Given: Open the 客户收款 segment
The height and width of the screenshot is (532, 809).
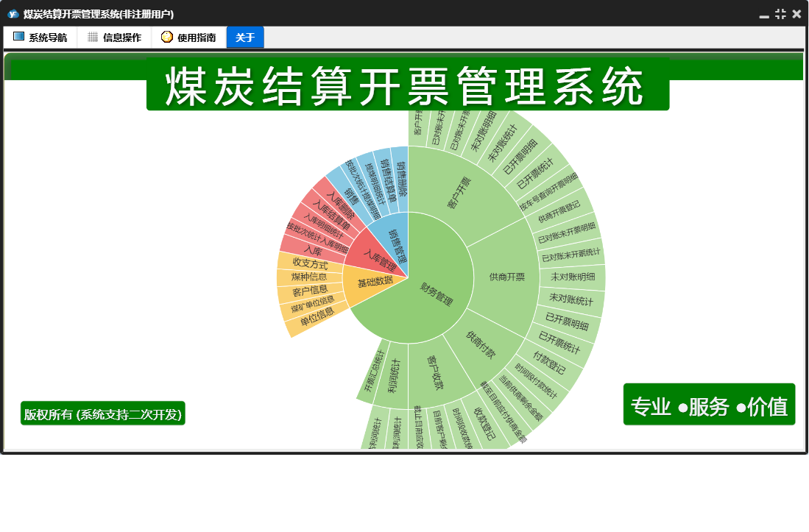Looking at the screenshot, I should [x=435, y=372].
